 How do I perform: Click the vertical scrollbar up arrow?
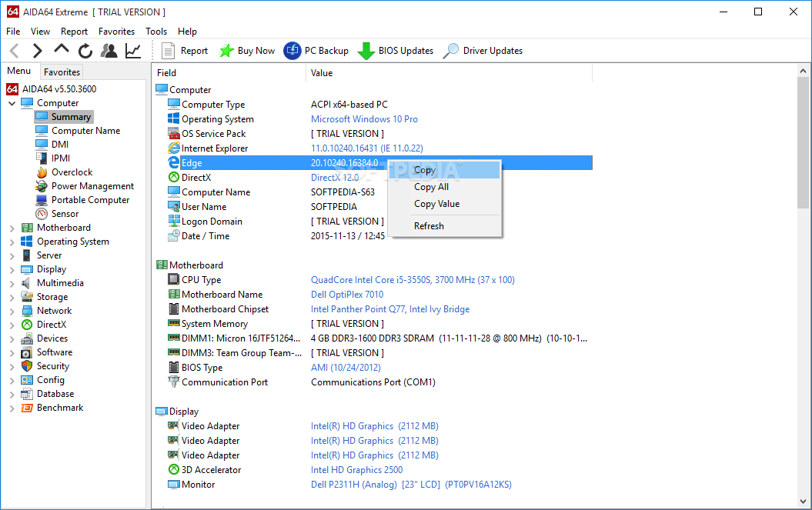click(x=803, y=71)
